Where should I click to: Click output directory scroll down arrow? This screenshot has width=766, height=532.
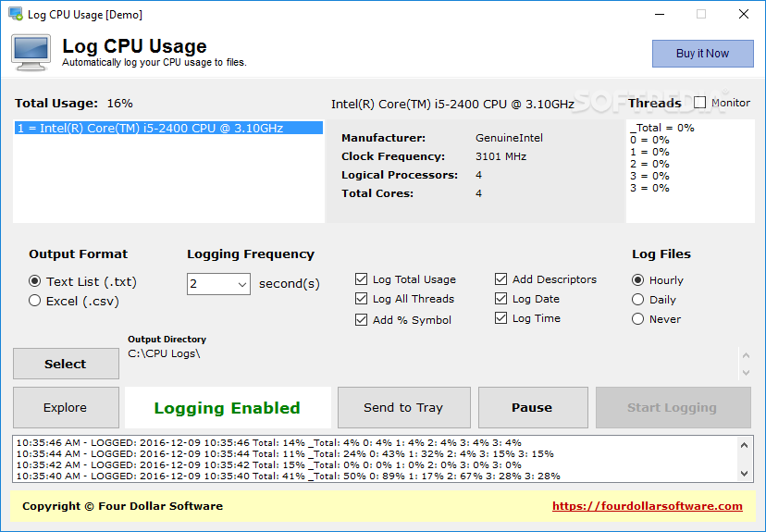(746, 372)
